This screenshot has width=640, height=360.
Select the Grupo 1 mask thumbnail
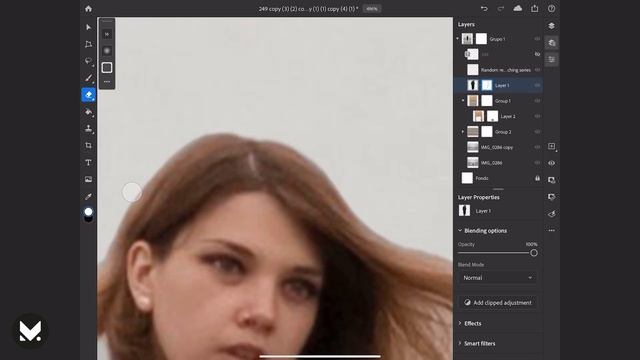[x=481, y=39]
